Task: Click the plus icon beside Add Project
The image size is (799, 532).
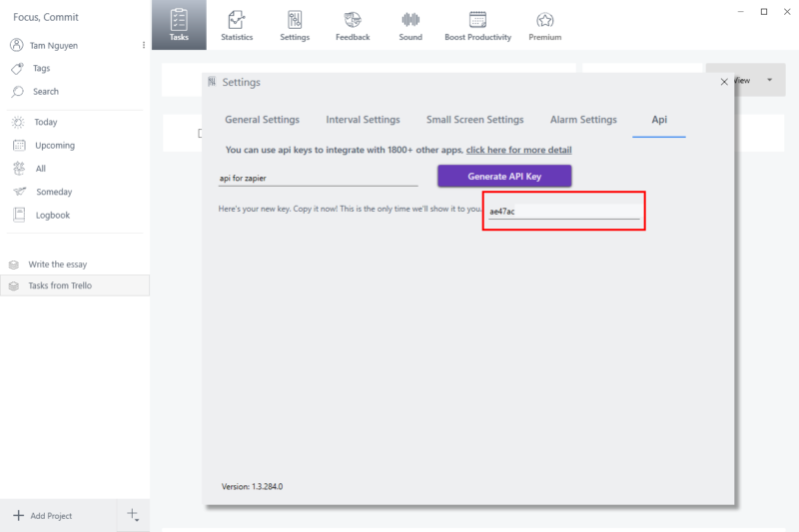Action: [18, 515]
